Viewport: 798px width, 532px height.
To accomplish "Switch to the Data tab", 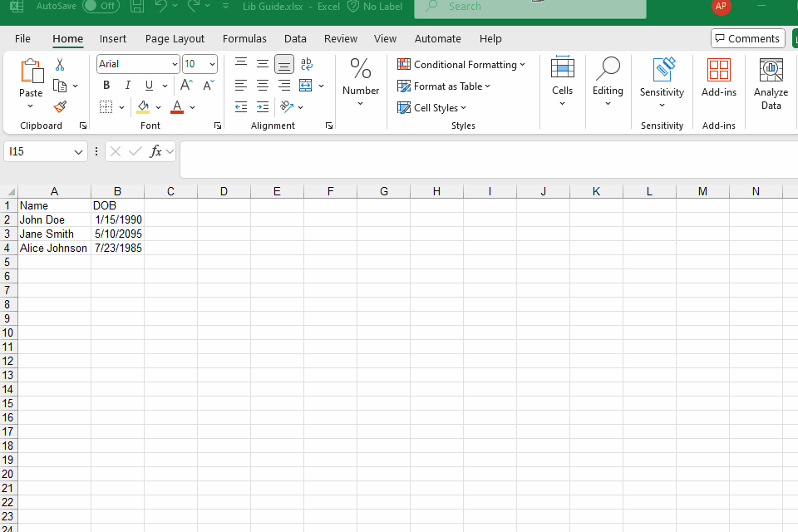I will pos(295,39).
